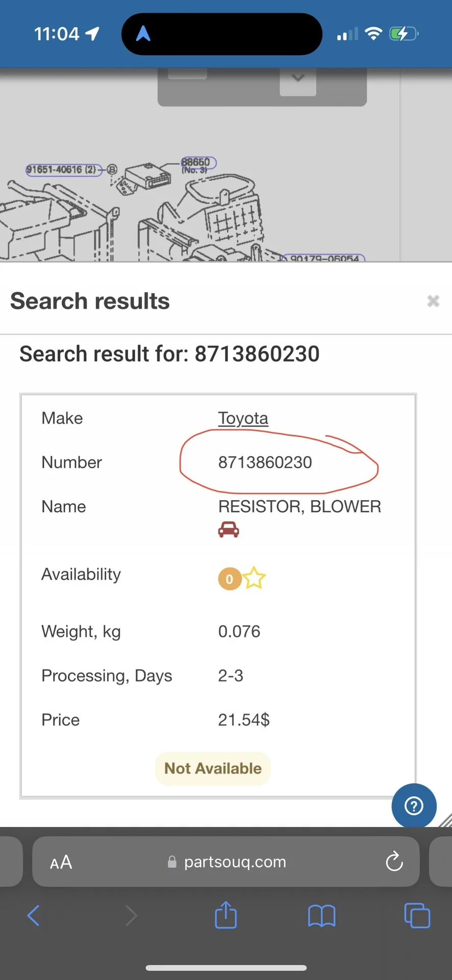Show all Safari tabs
Screen dimensions: 452x980
click(417, 915)
